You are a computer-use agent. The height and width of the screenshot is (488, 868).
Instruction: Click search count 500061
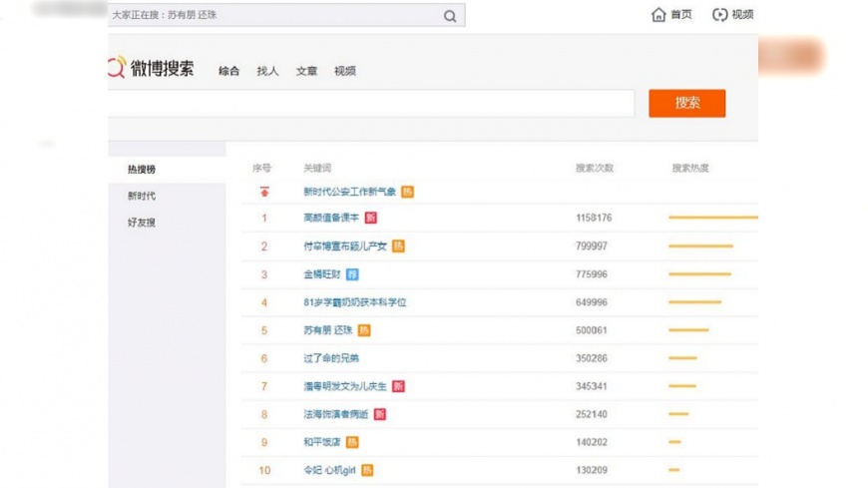click(x=592, y=330)
